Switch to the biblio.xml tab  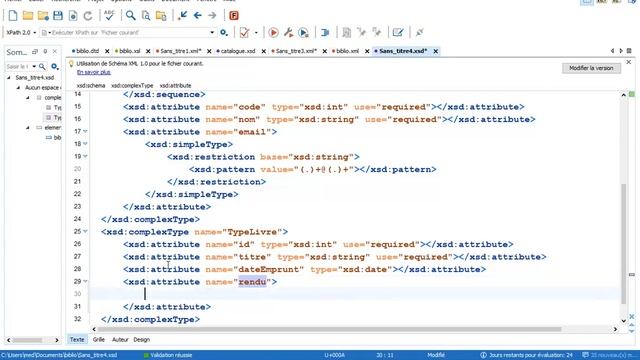[346, 51]
